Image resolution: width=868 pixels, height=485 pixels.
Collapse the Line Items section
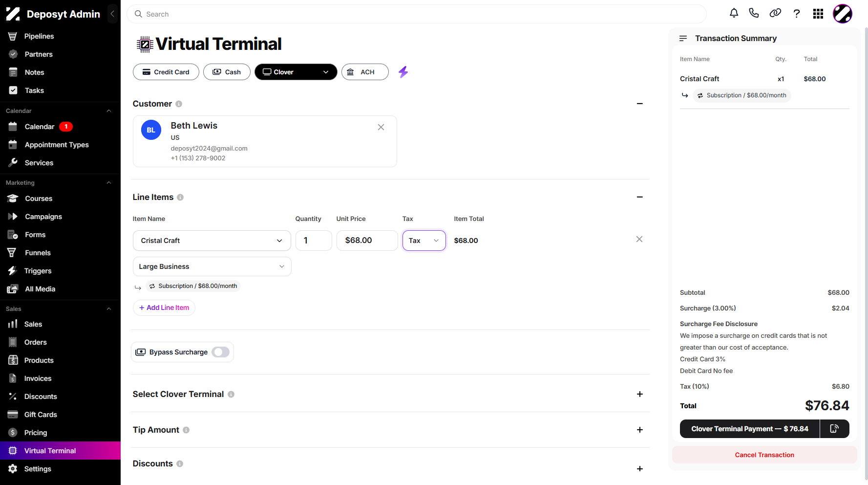click(640, 197)
